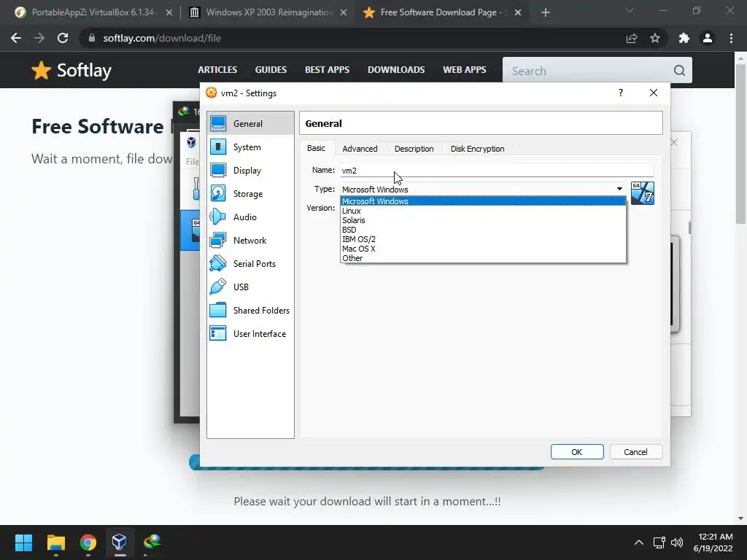This screenshot has width=747, height=560.
Task: Open a new Chrome tab
Action: click(546, 12)
